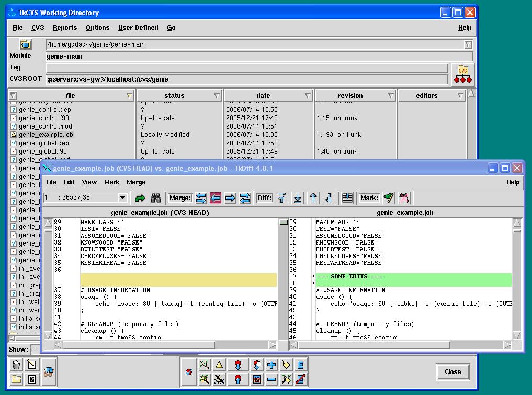Open the status column filter arrow
532x395 pixels.
217,96
